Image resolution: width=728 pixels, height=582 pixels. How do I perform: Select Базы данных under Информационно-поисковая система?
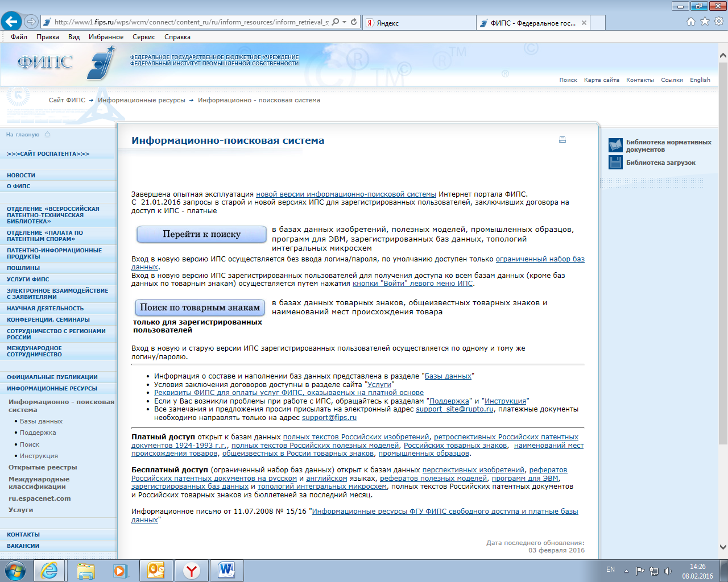tap(41, 422)
